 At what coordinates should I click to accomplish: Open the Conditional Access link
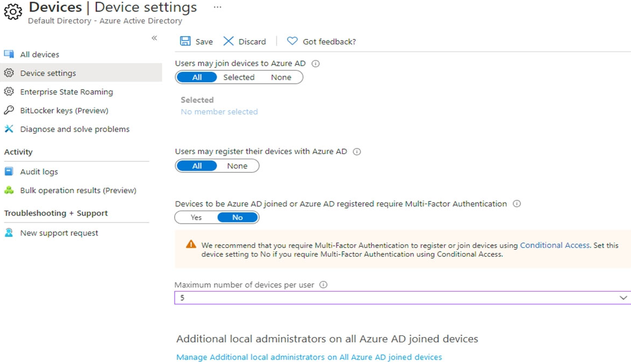554,245
